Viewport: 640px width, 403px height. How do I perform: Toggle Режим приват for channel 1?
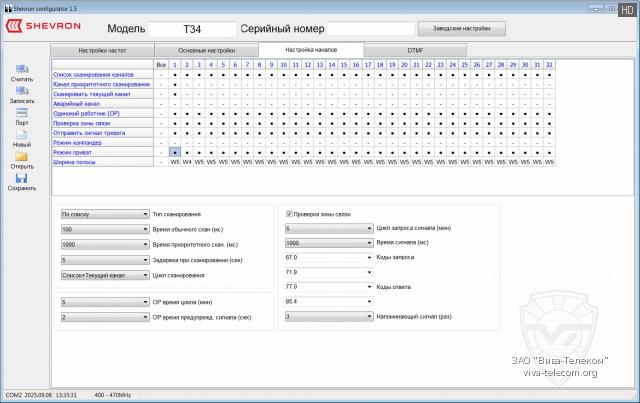[174, 151]
